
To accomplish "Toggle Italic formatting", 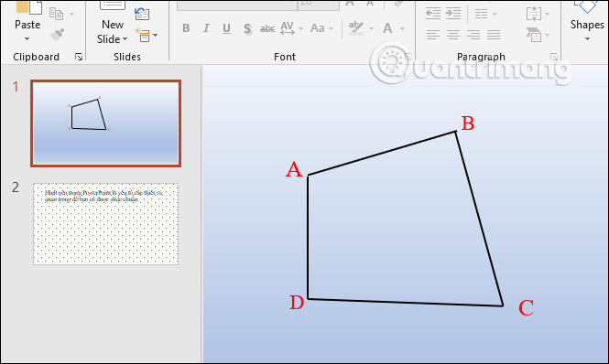I will click(x=206, y=28).
